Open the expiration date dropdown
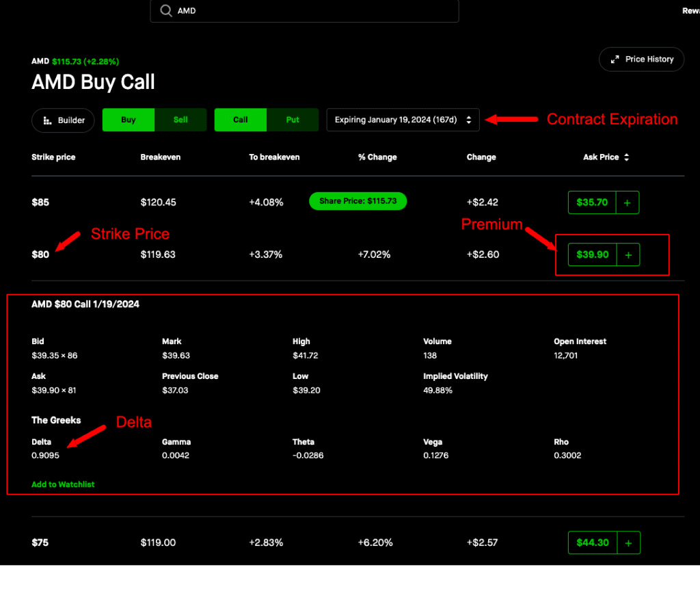This screenshot has width=700, height=591. tap(403, 120)
